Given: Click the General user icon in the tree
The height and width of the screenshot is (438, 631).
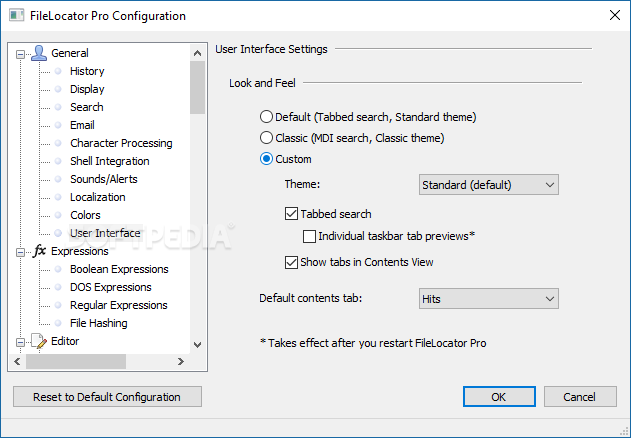Looking at the screenshot, I should click(39, 53).
